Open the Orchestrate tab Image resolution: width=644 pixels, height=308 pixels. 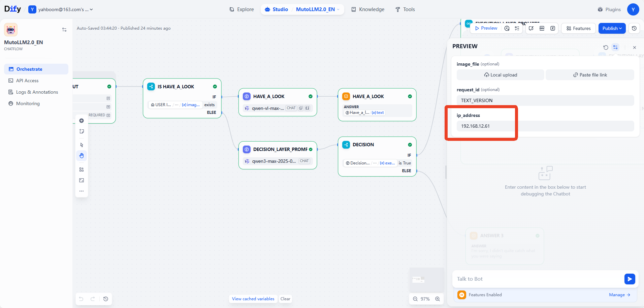coord(36,69)
